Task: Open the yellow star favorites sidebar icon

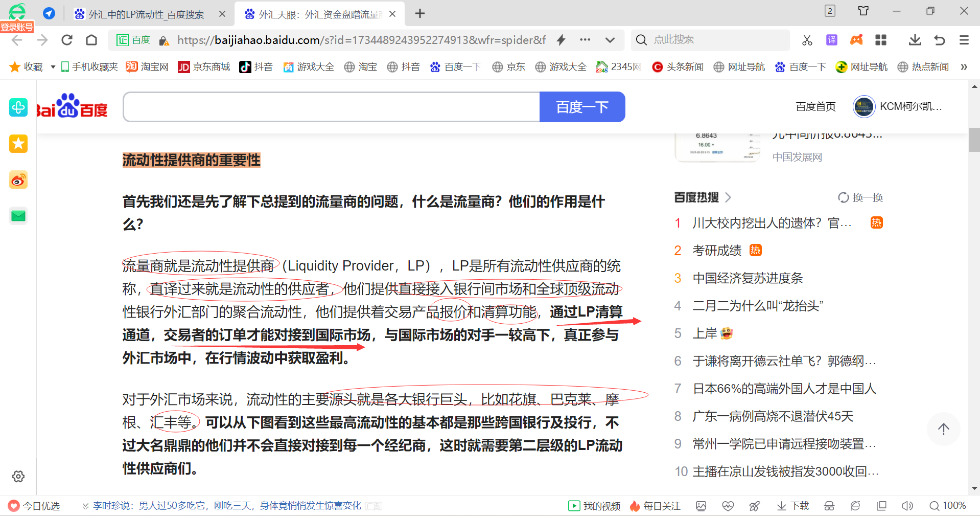Action: point(18,144)
